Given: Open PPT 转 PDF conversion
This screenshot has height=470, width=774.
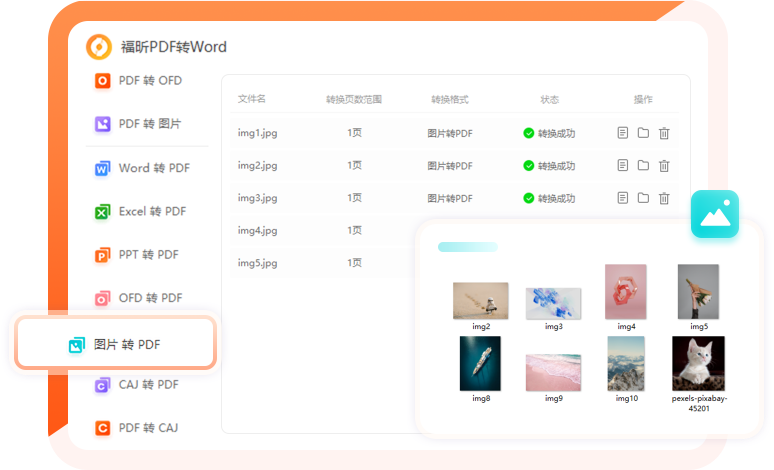Looking at the screenshot, I should (x=137, y=255).
